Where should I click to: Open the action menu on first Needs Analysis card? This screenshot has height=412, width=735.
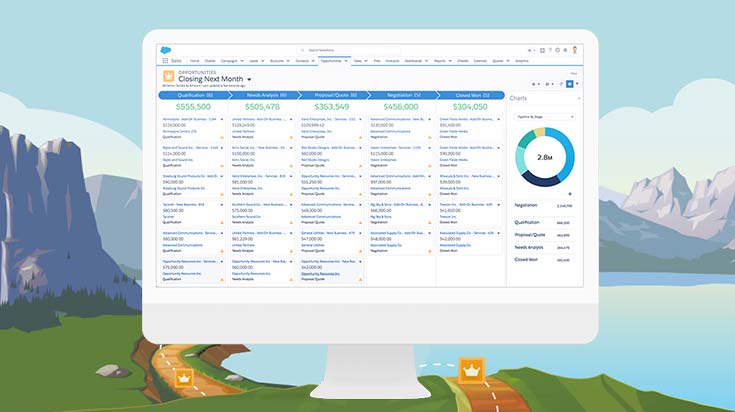coord(292,117)
